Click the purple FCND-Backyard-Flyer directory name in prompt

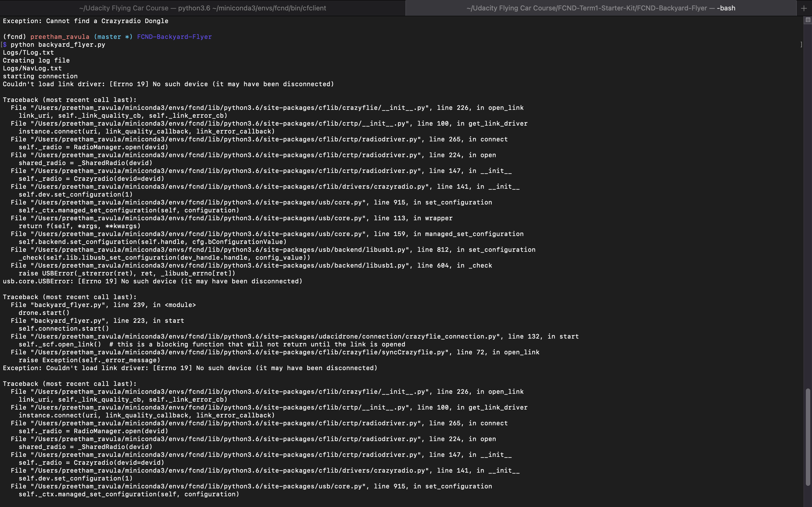click(174, 37)
